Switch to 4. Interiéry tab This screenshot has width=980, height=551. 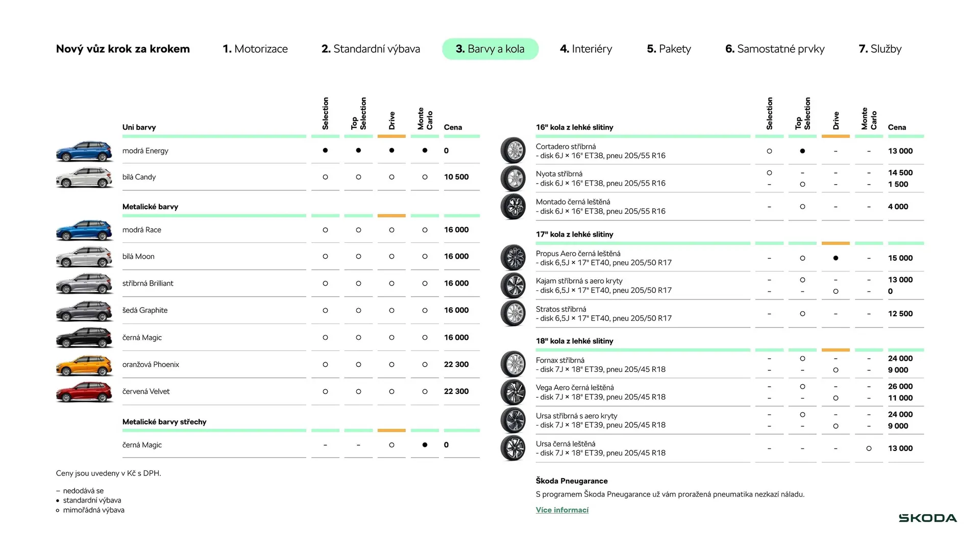tap(586, 49)
